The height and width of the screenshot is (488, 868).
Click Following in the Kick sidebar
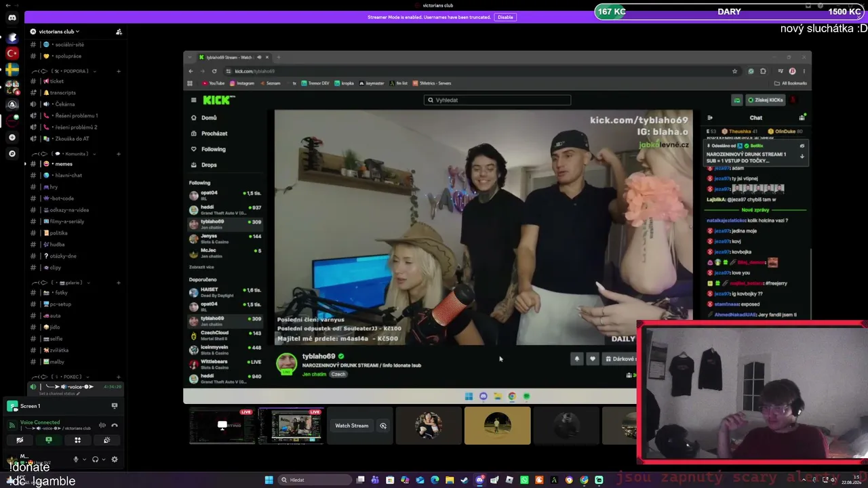coord(214,149)
